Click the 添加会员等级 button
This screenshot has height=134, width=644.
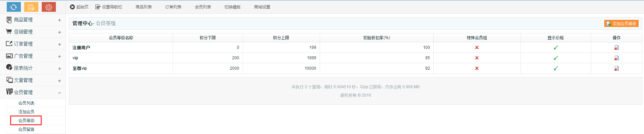coord(621,24)
